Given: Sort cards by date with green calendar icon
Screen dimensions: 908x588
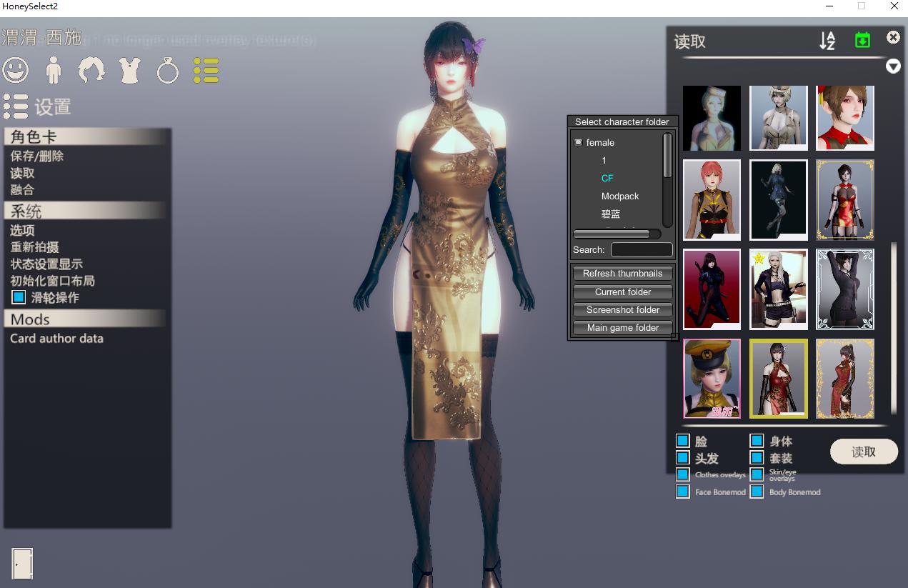Looking at the screenshot, I should tap(863, 40).
